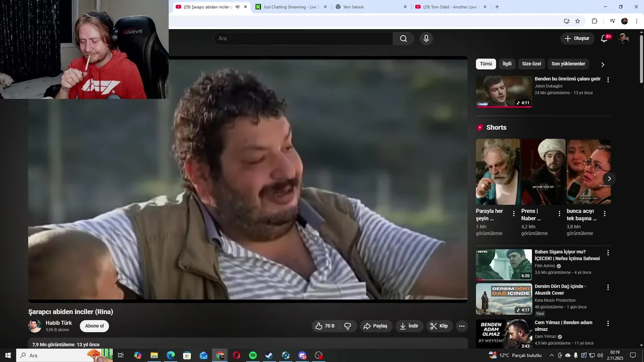Open Copilot from the taskbar
Viewport: 644px width, 362px height.
pyautogui.click(x=137, y=355)
